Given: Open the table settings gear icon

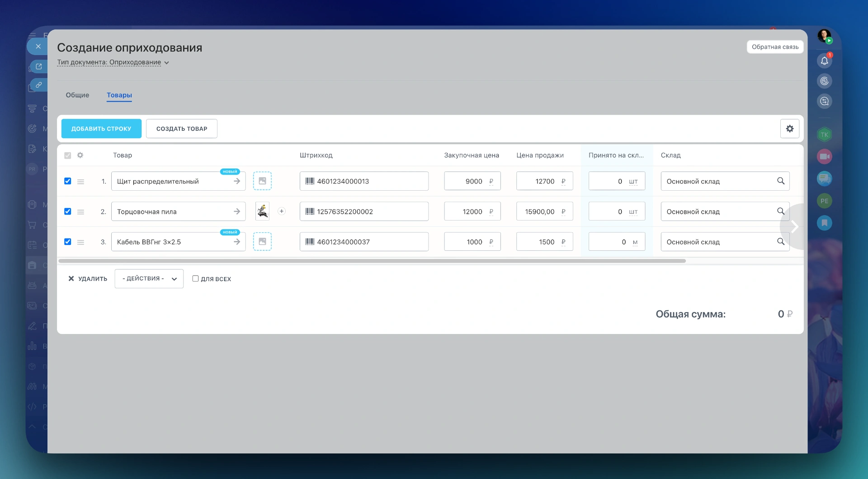Looking at the screenshot, I should [x=789, y=129].
